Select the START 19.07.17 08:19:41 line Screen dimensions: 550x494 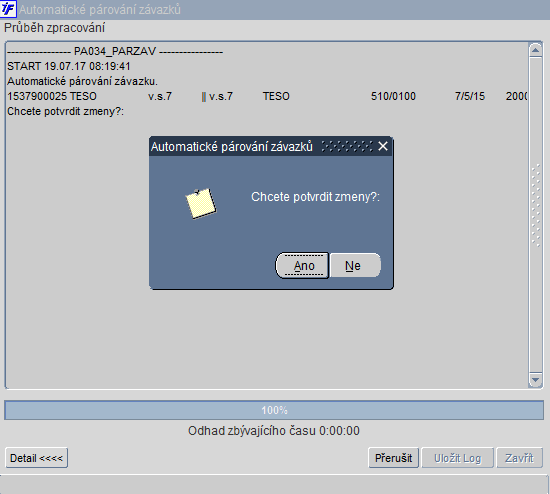tap(69, 66)
